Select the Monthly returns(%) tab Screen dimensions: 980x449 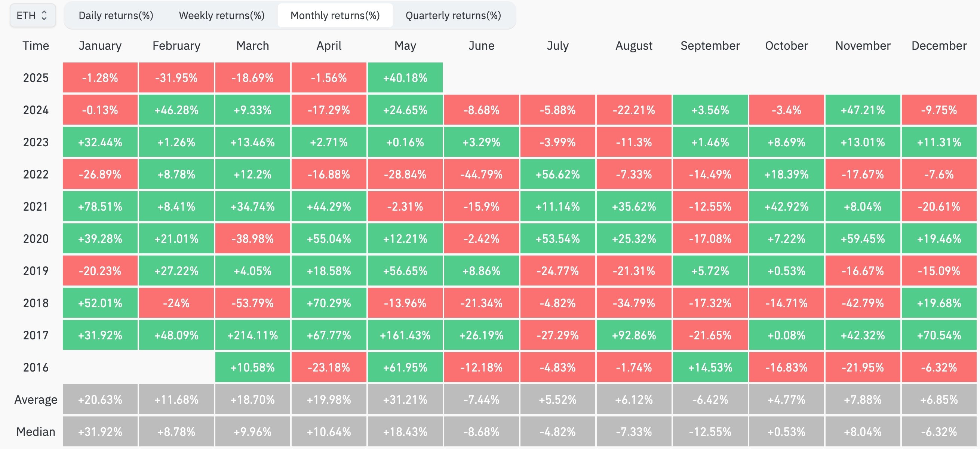(x=335, y=16)
